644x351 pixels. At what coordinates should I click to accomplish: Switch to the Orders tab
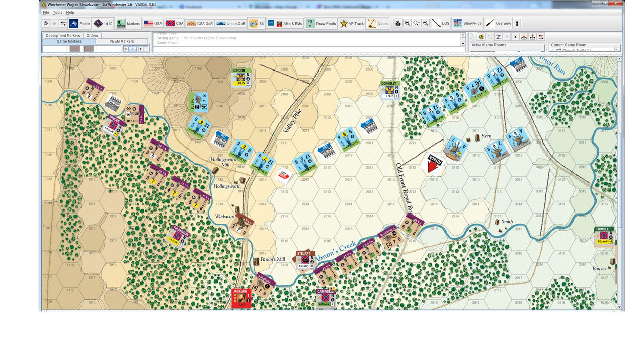(92, 36)
